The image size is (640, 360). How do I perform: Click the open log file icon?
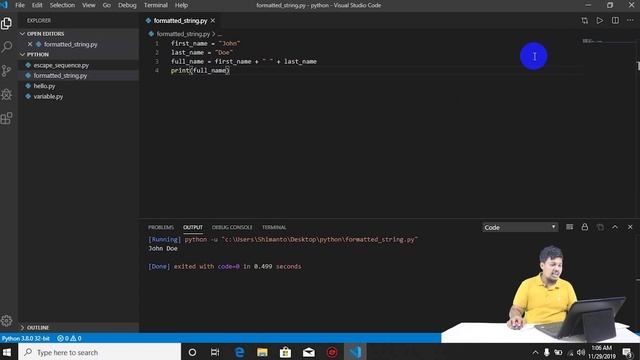click(x=600, y=227)
